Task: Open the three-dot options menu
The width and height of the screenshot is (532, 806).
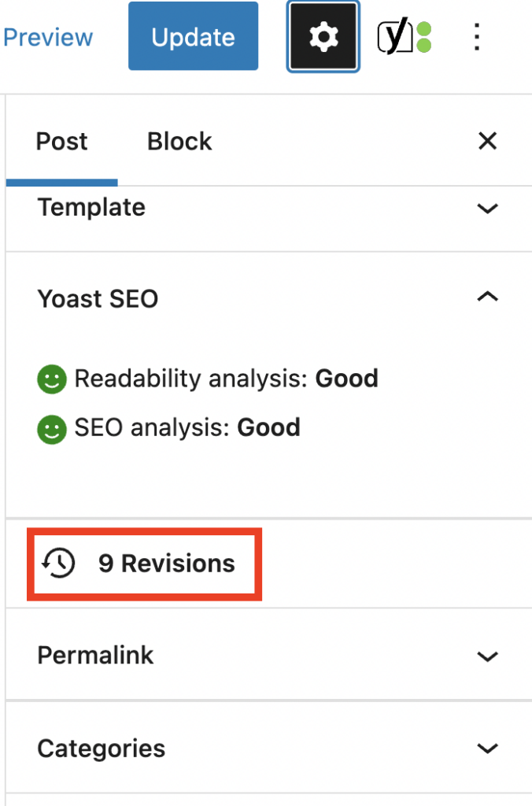Action: pyautogui.click(x=477, y=36)
